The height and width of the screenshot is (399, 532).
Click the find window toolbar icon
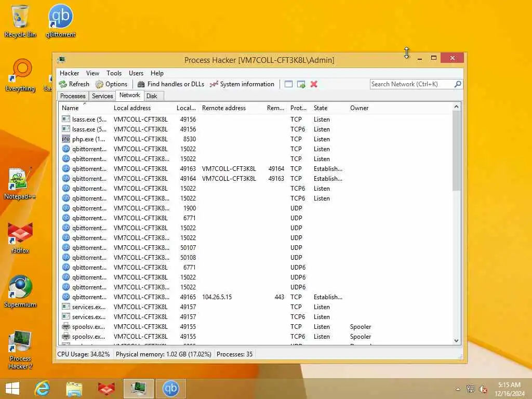[288, 84]
